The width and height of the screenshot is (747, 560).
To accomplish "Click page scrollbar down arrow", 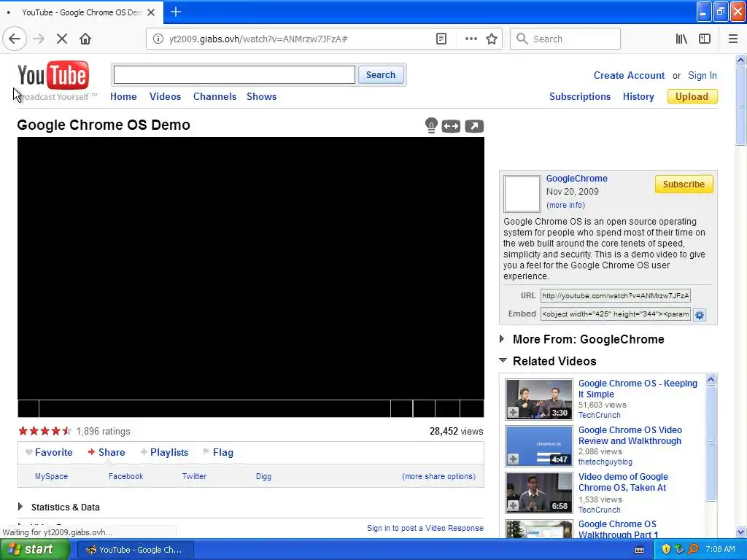I will point(741,532).
